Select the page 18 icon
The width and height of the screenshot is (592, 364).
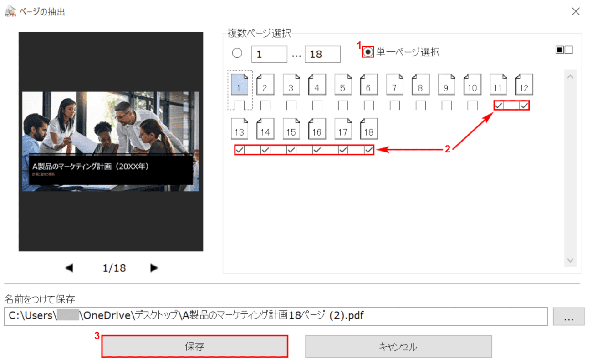pos(369,129)
